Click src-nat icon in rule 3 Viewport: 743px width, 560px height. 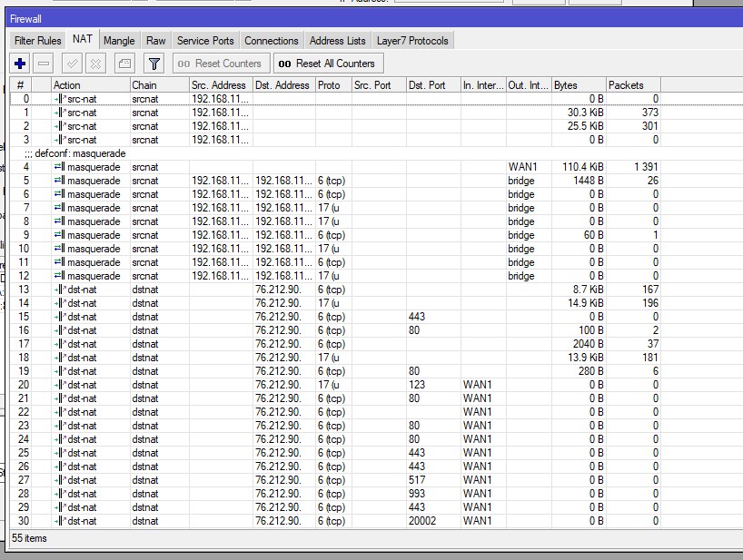tap(60, 140)
